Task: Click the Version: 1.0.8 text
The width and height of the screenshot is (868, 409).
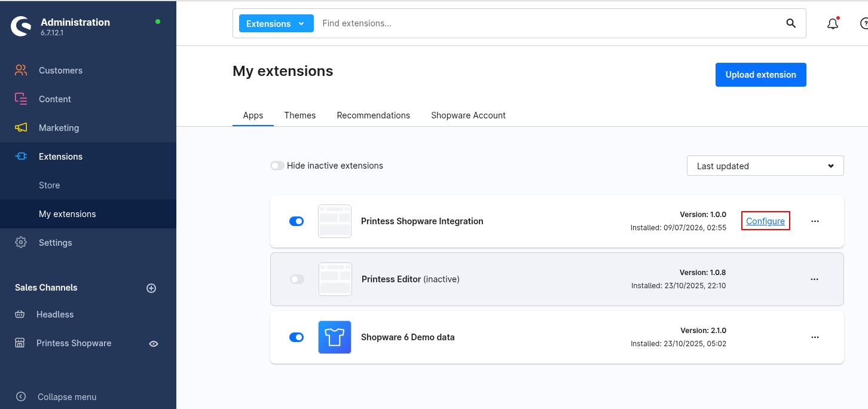Action: (x=702, y=273)
